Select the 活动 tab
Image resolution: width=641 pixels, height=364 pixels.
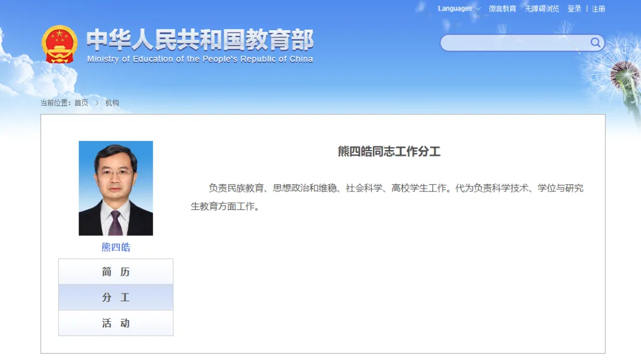click(116, 323)
